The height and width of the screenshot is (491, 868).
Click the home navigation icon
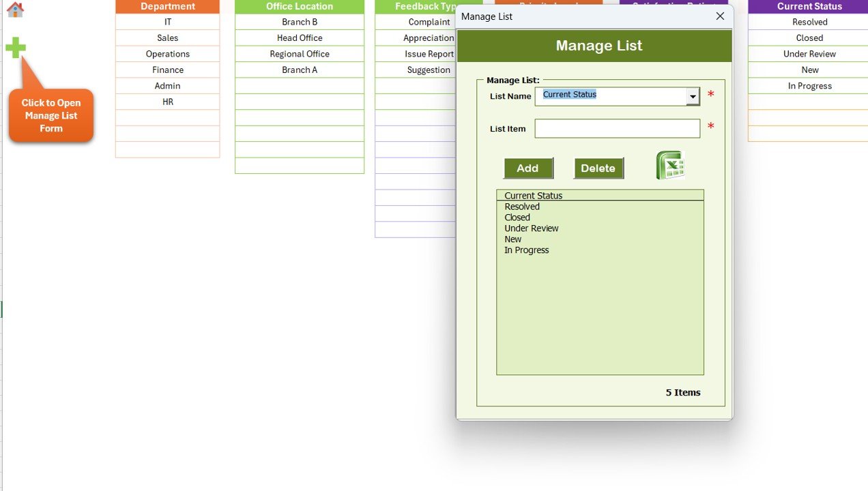[15, 10]
